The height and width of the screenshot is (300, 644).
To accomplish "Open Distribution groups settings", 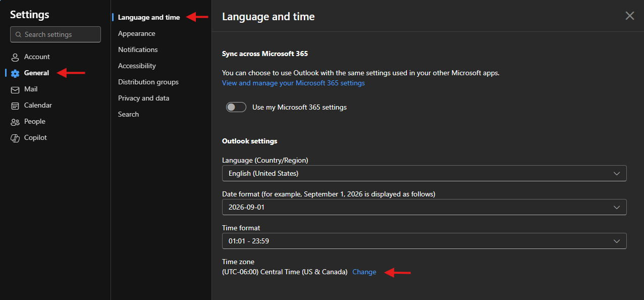I will point(148,82).
